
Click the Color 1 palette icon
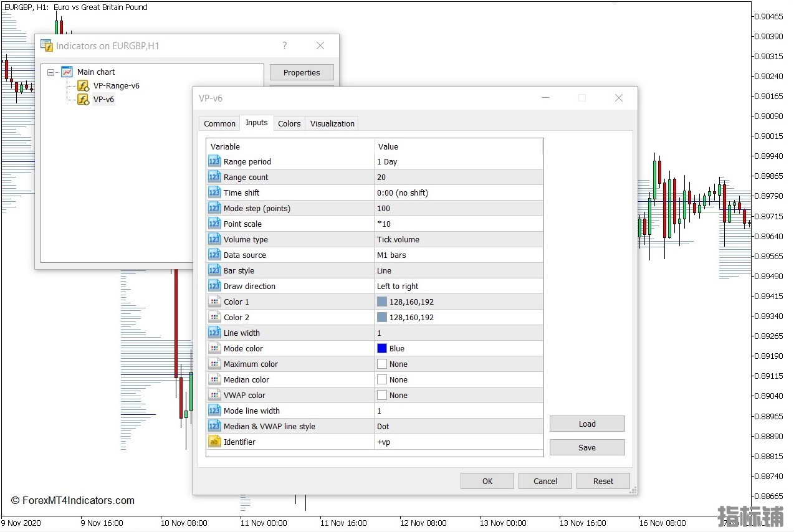pyautogui.click(x=214, y=302)
